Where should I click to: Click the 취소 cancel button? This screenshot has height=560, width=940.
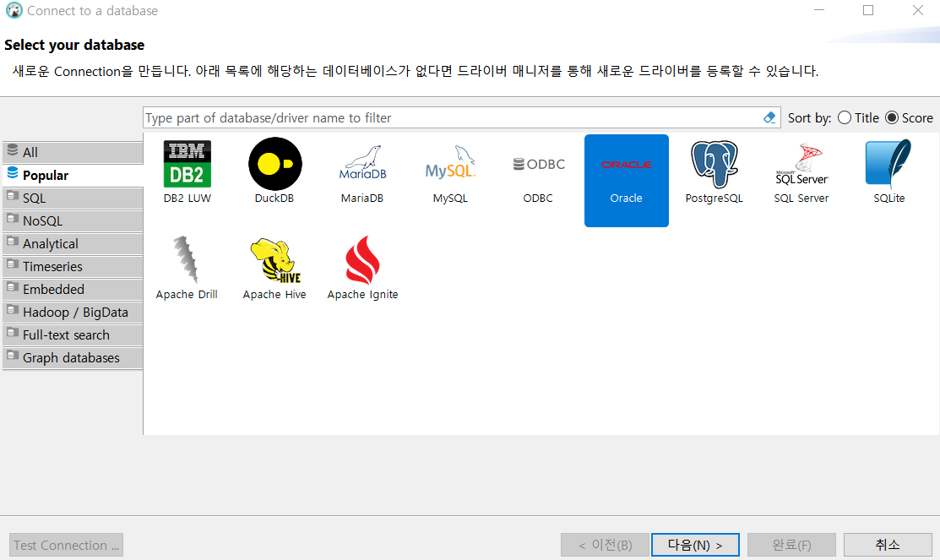tap(888, 545)
